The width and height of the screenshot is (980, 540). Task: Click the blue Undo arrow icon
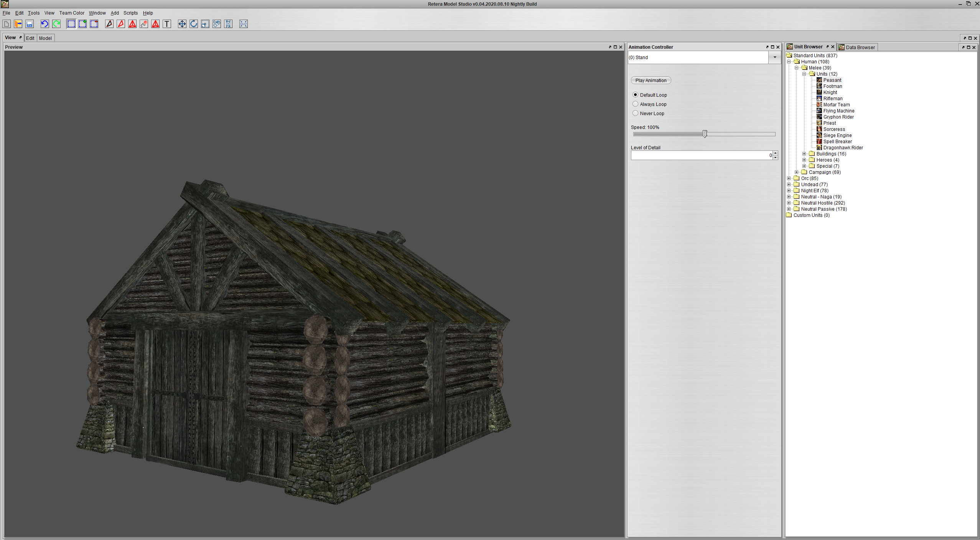coord(45,24)
